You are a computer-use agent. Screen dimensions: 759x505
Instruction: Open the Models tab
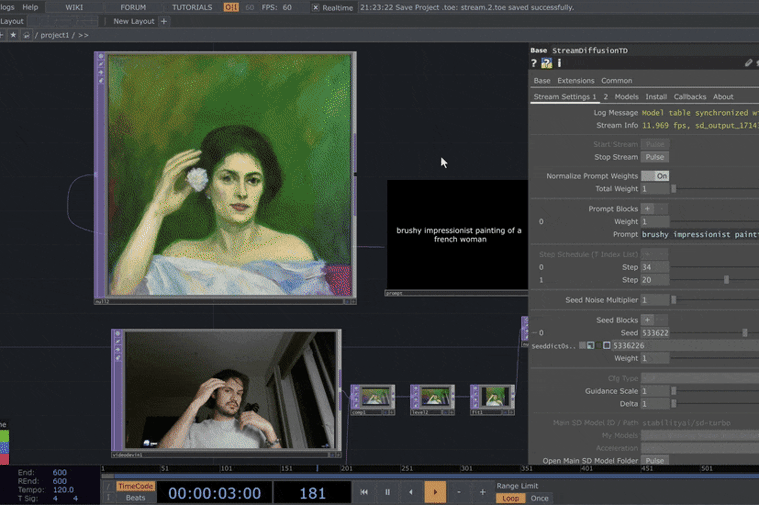[x=626, y=97]
